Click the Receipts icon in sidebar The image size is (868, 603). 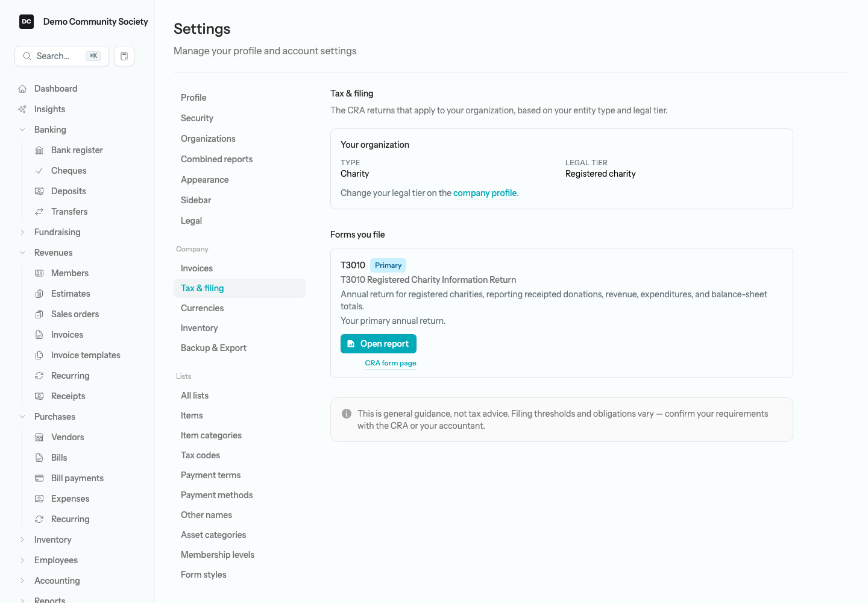coord(39,396)
